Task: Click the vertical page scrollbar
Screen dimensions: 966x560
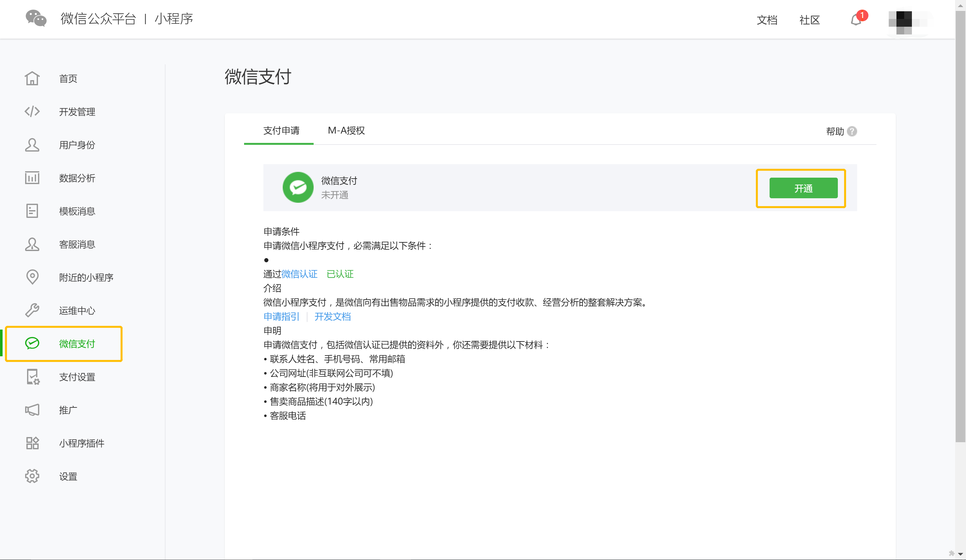Action: [x=960, y=226]
